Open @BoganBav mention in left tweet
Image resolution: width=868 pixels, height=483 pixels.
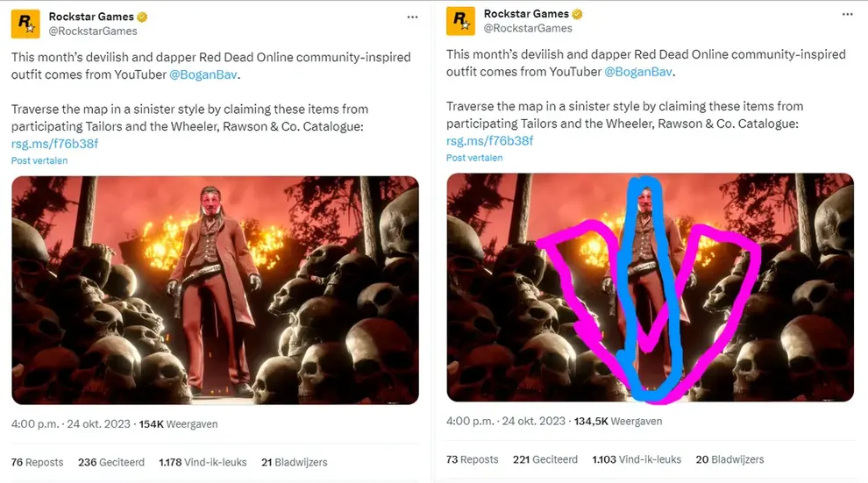203,75
